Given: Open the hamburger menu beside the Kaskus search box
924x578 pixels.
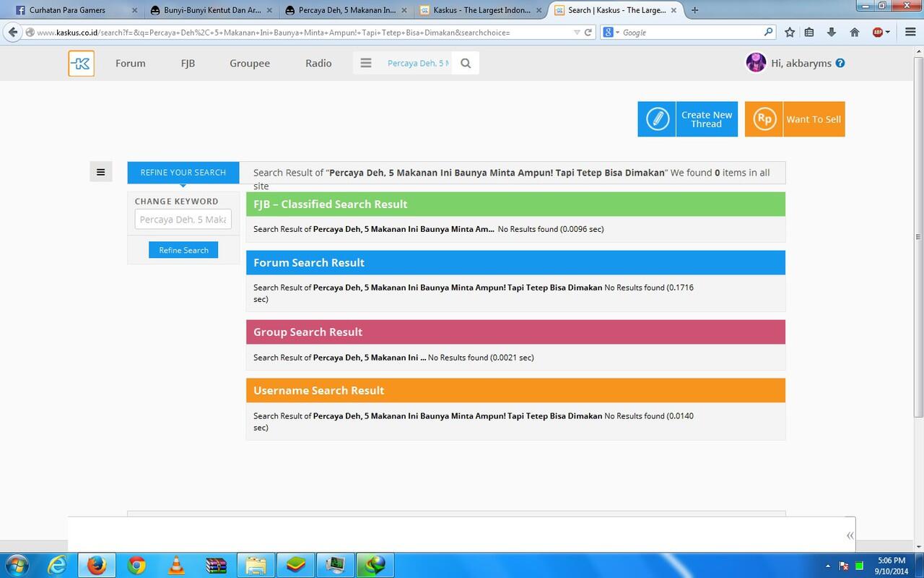Looking at the screenshot, I should click(x=366, y=64).
